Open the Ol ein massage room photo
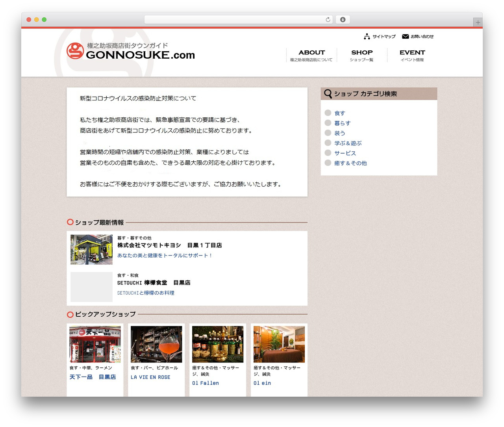 [279, 344]
